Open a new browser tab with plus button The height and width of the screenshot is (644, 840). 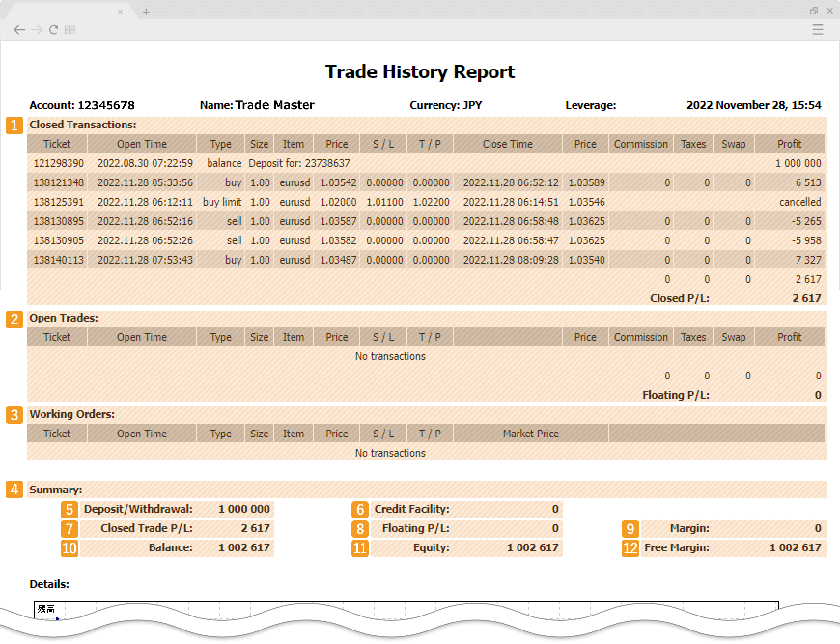(146, 12)
